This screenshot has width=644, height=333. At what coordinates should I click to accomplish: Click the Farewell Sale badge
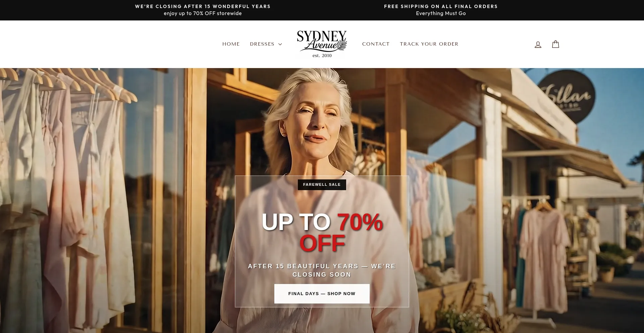pyautogui.click(x=322, y=185)
